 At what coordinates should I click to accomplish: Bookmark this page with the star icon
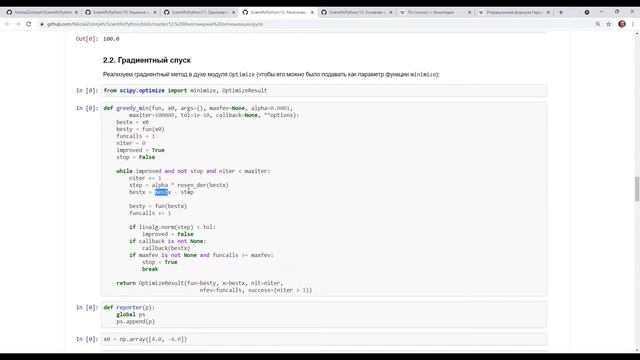[609, 24]
